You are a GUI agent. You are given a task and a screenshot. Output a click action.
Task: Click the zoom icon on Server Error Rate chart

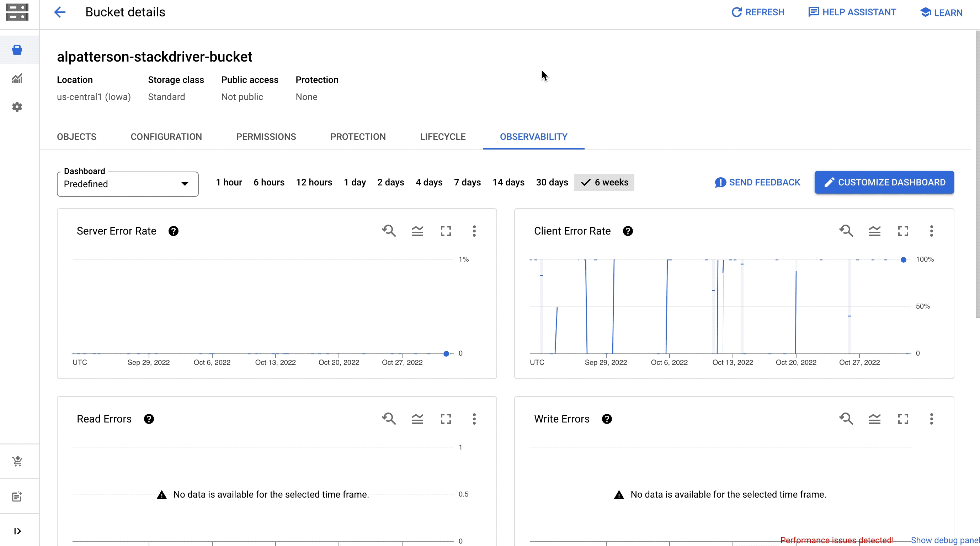[x=390, y=231]
